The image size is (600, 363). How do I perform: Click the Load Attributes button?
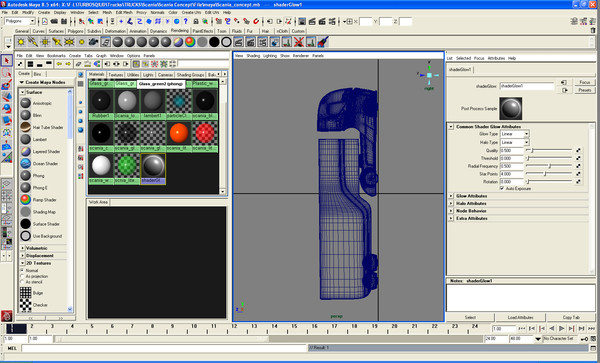point(520,317)
